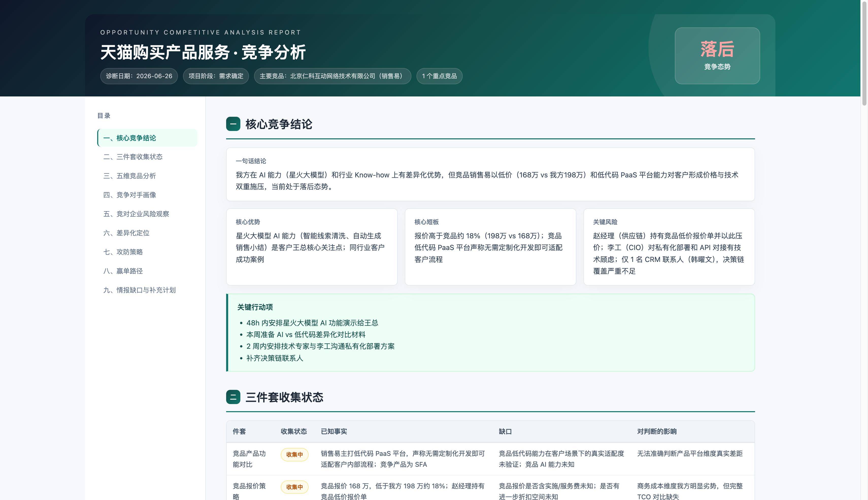Go to 八、赢单路径 in the sidebar
Image resolution: width=868 pixels, height=500 pixels.
pyautogui.click(x=147, y=271)
